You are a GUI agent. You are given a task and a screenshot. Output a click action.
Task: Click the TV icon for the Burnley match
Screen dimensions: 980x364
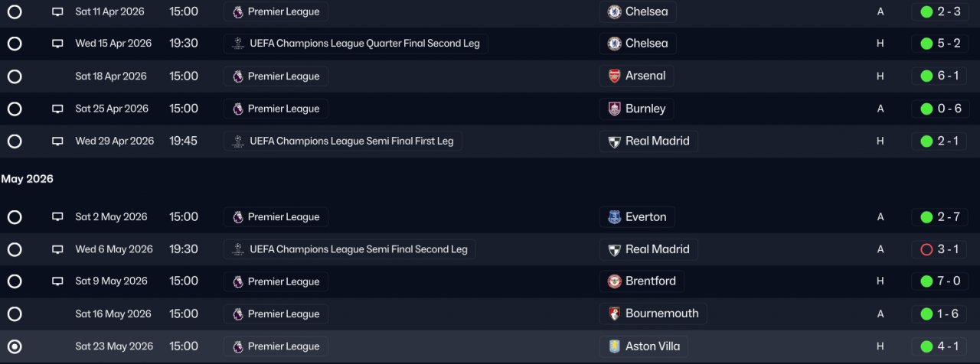click(x=57, y=109)
